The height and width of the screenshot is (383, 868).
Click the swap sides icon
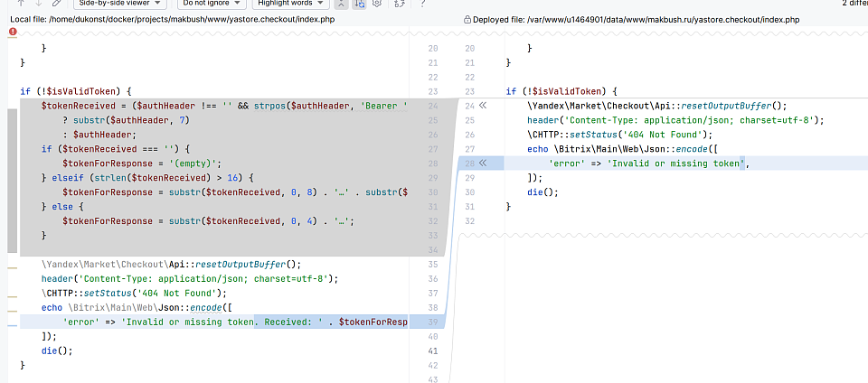coord(400,4)
